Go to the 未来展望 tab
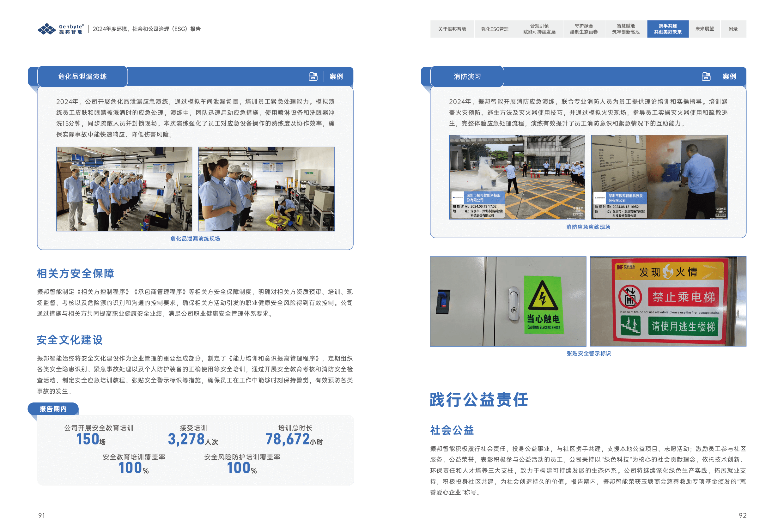The height and width of the screenshot is (532, 784). 704,29
